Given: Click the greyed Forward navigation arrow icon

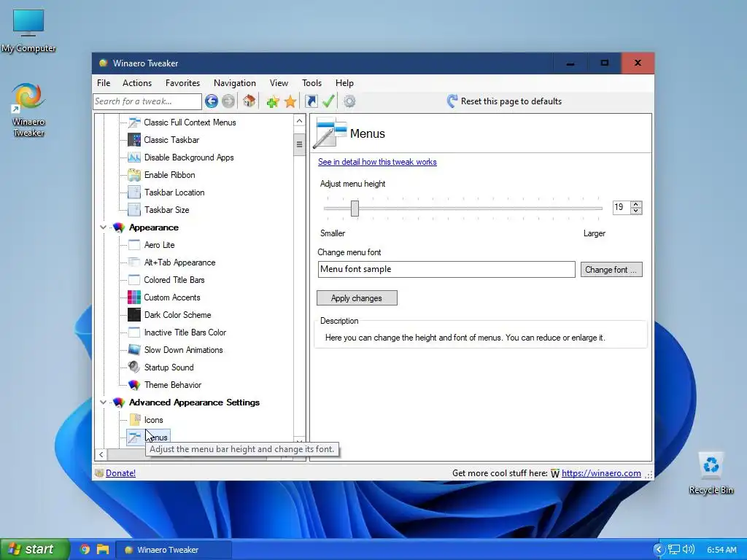Looking at the screenshot, I should click(228, 101).
